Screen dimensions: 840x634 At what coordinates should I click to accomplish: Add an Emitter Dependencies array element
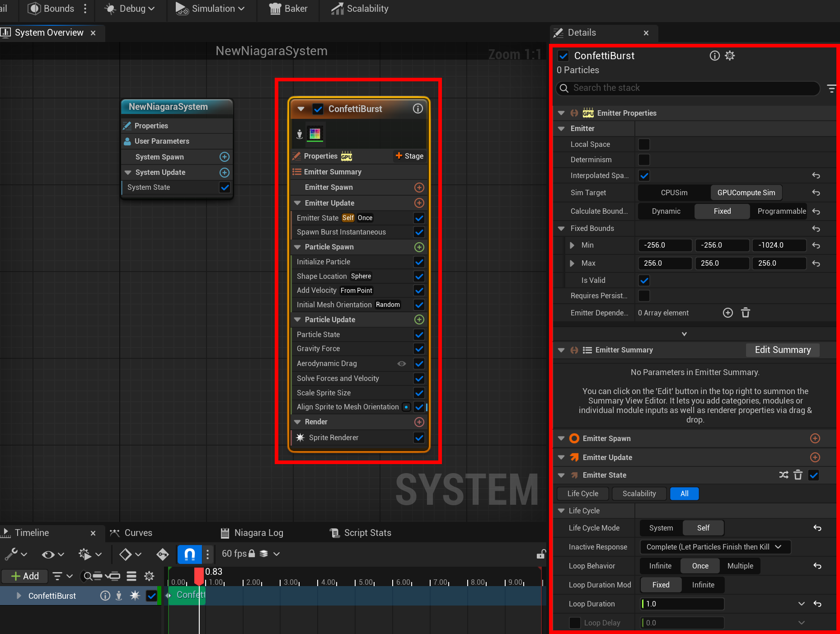pyautogui.click(x=728, y=313)
